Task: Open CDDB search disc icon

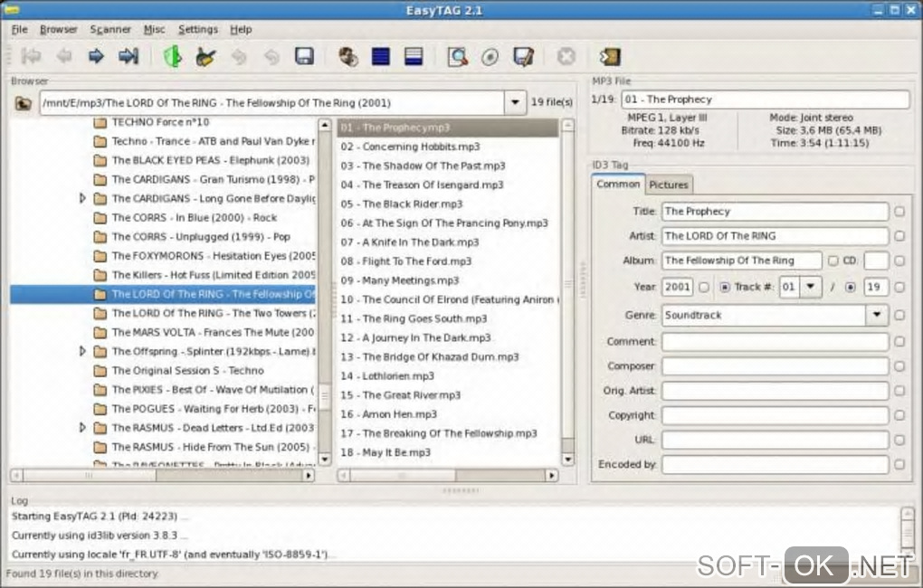Action: tap(490, 56)
